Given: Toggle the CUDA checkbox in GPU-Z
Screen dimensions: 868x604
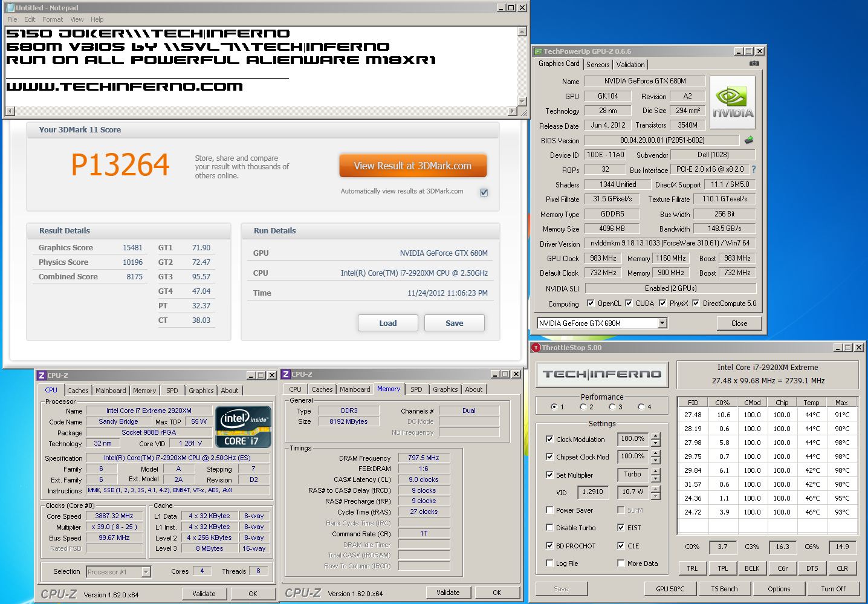Looking at the screenshot, I should pos(629,304).
